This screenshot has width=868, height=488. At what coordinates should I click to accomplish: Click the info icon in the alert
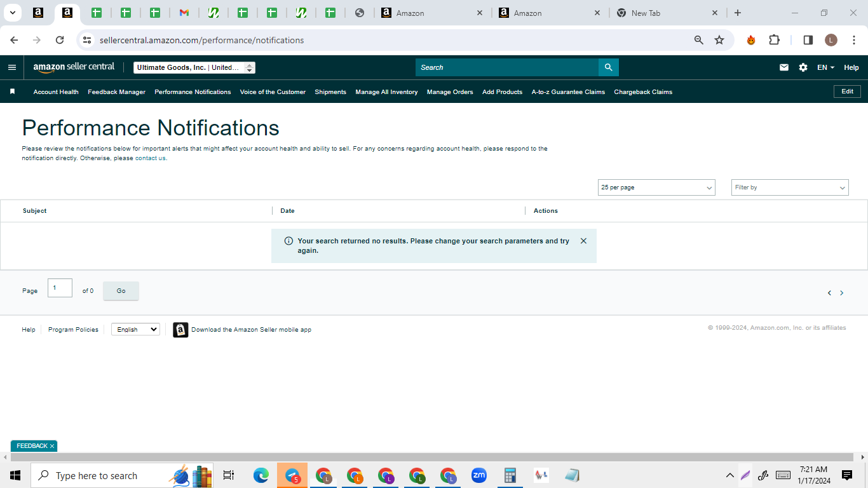click(x=288, y=241)
